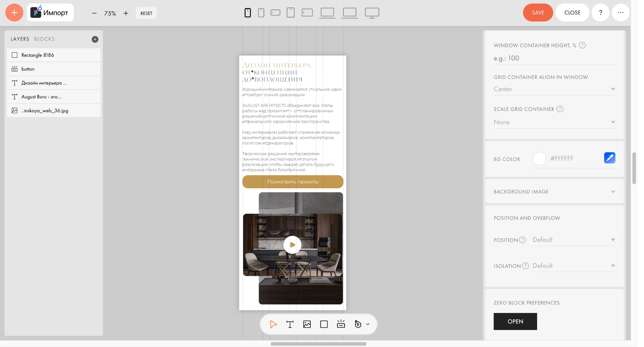Image resolution: width=644 pixels, height=347 pixels.
Task: Select the August Buro text layer
Action: (x=54, y=97)
